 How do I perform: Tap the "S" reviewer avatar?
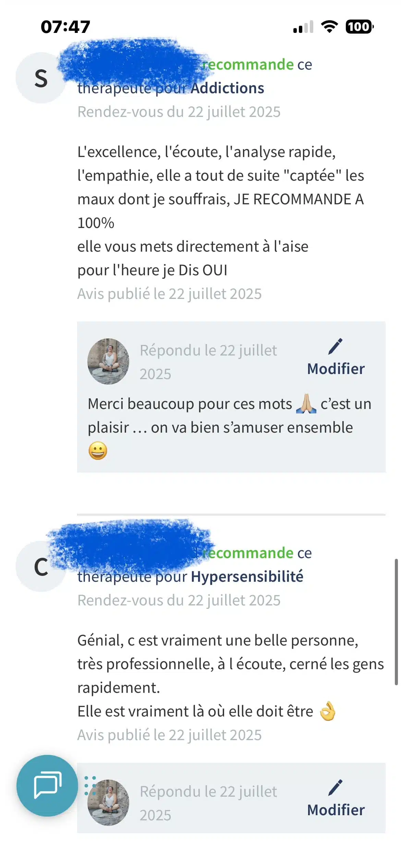(40, 78)
